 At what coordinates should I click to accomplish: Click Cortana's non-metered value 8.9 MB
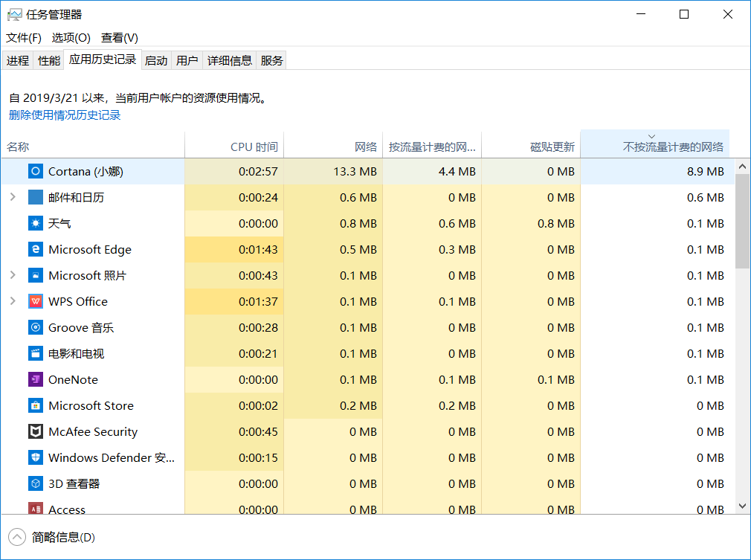705,172
